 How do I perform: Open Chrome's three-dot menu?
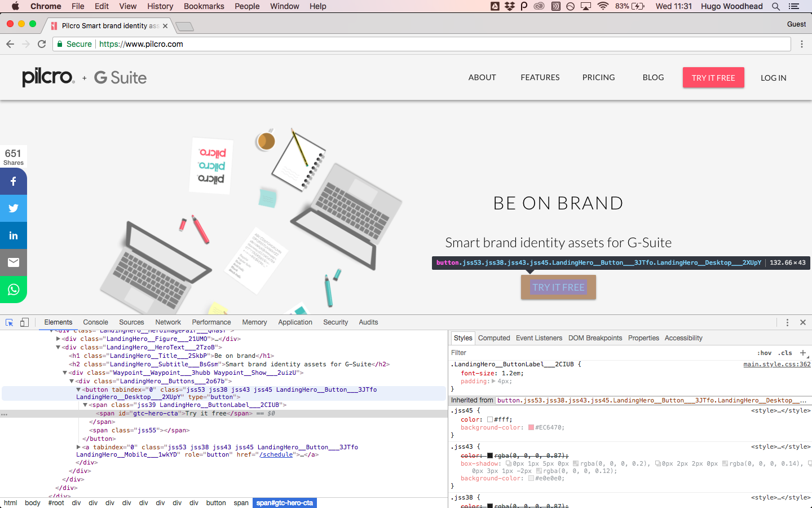(802, 44)
